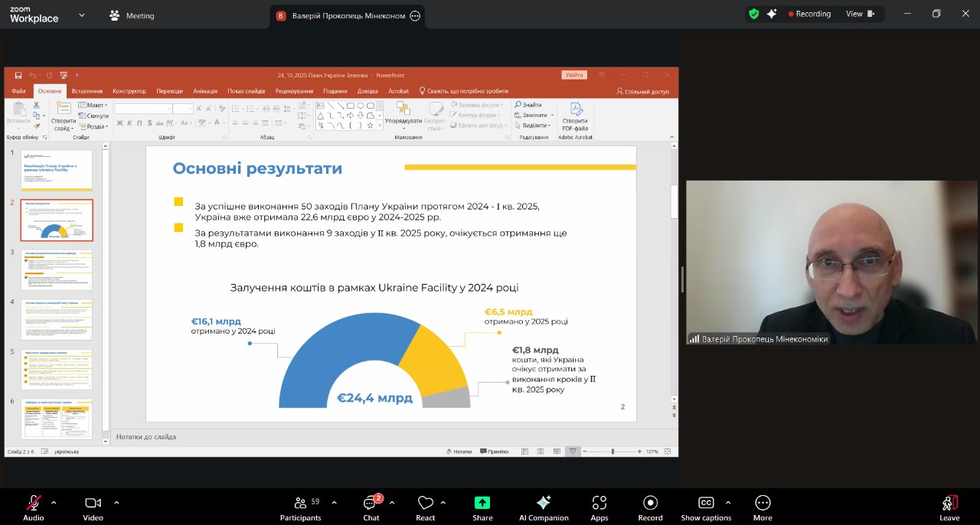Enable Show captions
Screen dimensions: 980x525
click(x=706, y=507)
